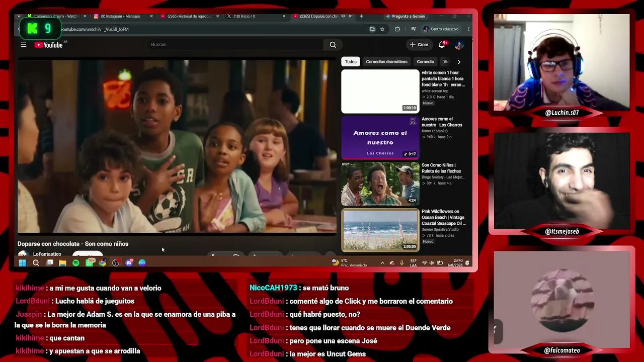Open Google Chrome from the taskbar
Viewport: 644px width, 362px height.
point(103,262)
